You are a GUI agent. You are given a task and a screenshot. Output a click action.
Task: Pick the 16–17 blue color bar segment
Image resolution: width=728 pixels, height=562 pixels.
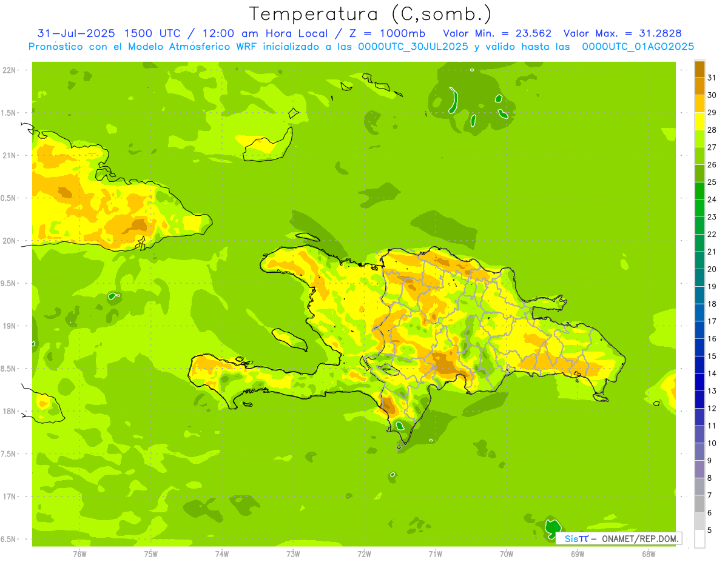[699, 330]
